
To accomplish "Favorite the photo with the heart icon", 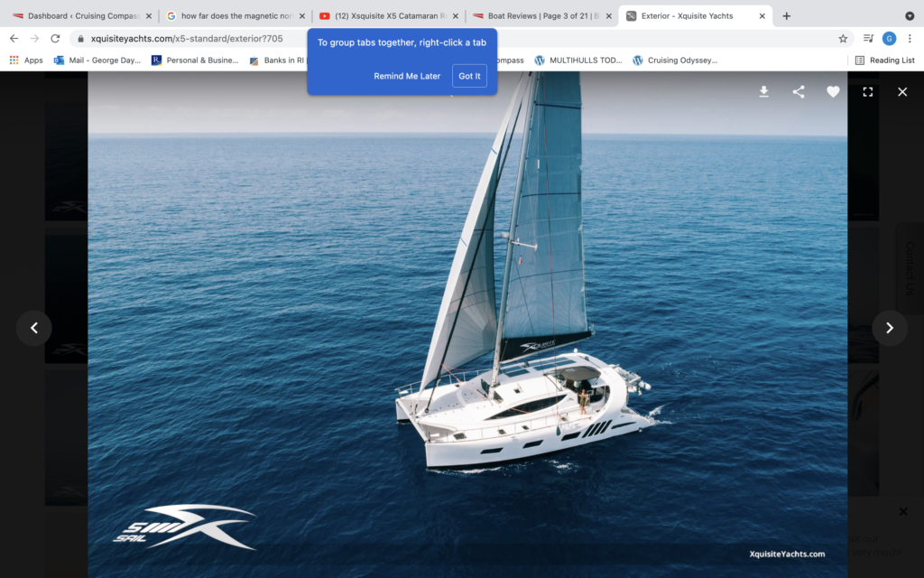I will (833, 92).
